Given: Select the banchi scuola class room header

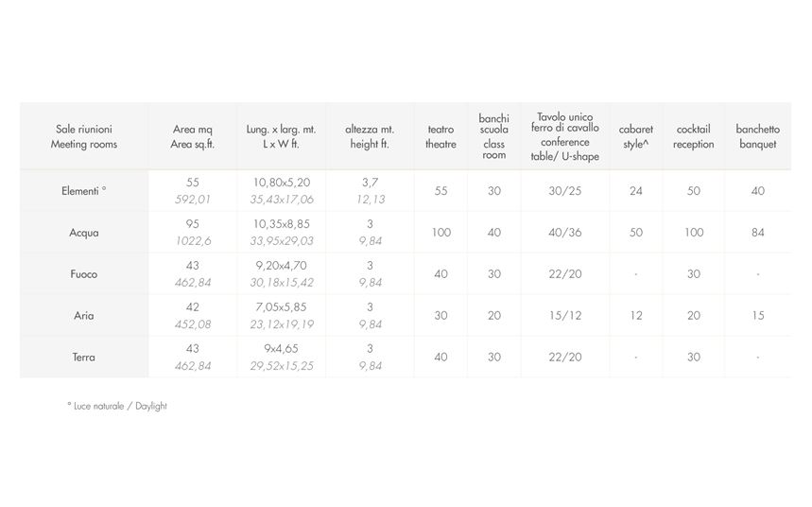Looking at the screenshot, I should point(494,136).
